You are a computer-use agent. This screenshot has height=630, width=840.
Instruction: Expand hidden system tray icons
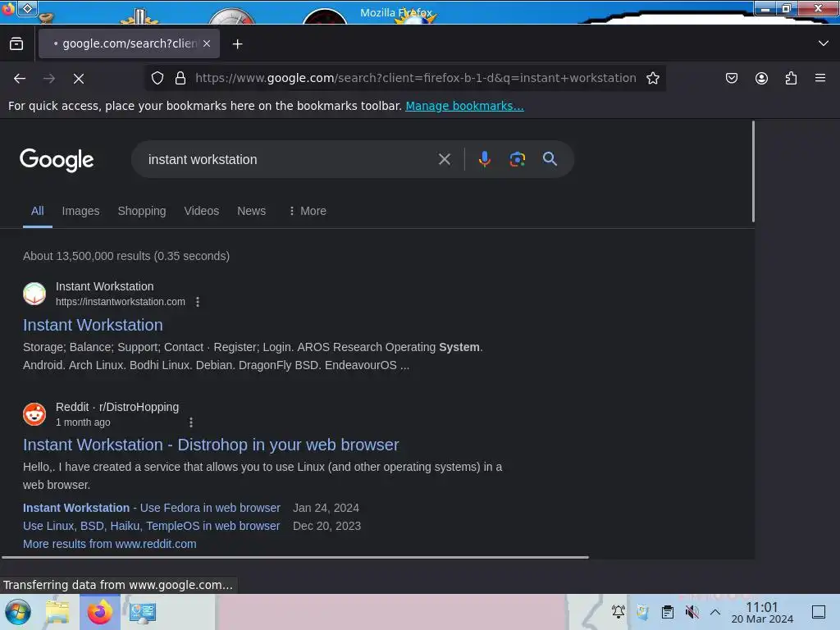click(x=715, y=611)
